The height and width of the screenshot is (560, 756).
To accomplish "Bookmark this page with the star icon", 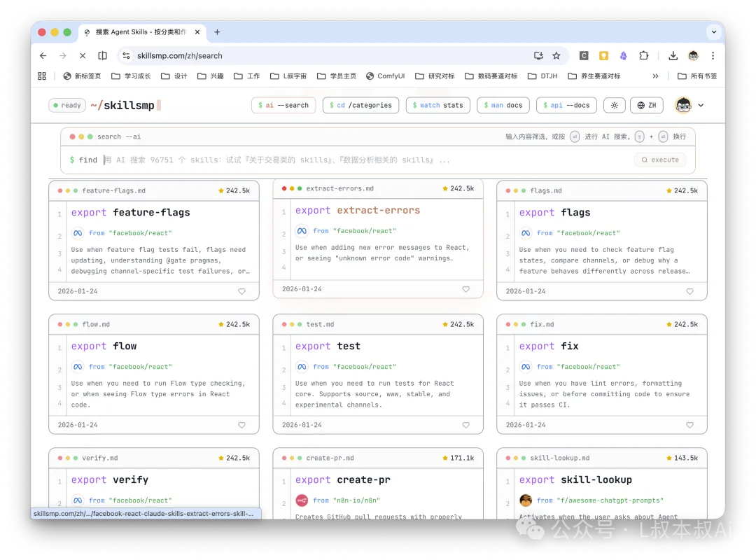I will click(556, 56).
